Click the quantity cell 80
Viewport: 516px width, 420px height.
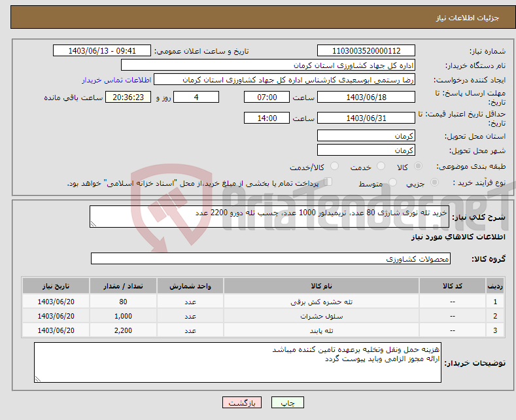click(x=123, y=302)
